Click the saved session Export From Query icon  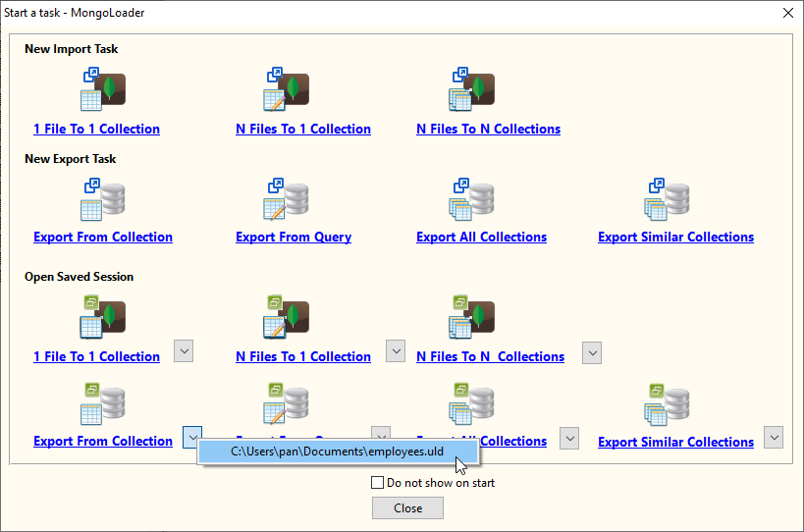point(287,403)
